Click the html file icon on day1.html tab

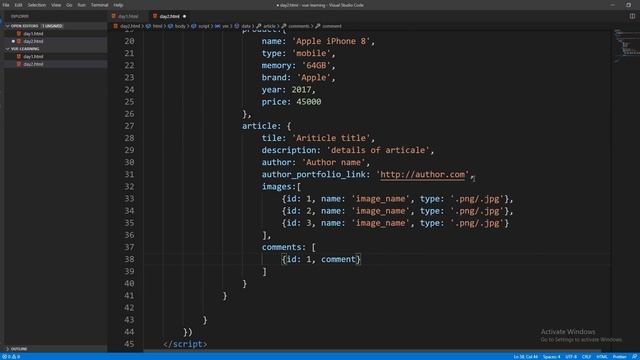click(113, 16)
